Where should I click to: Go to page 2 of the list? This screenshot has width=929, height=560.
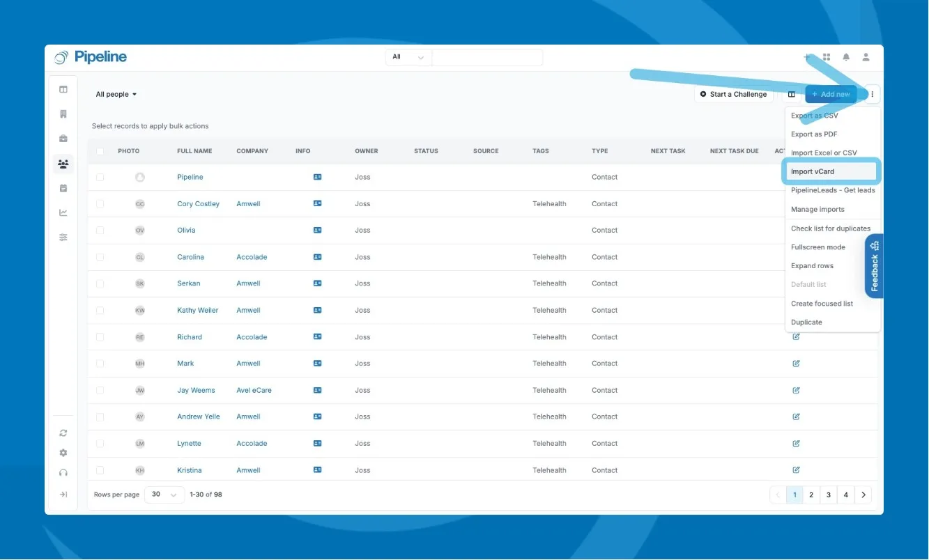coord(811,495)
